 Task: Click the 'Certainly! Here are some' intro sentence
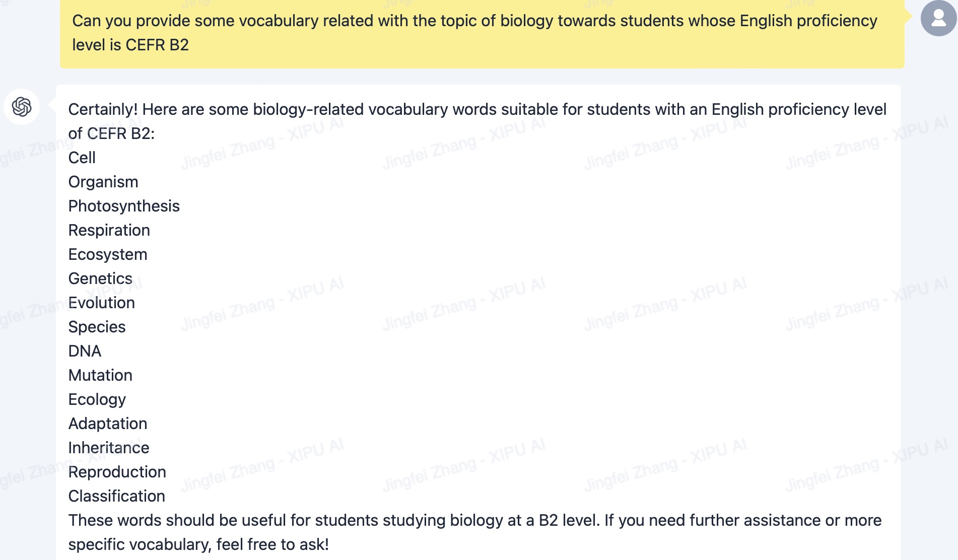(x=477, y=121)
